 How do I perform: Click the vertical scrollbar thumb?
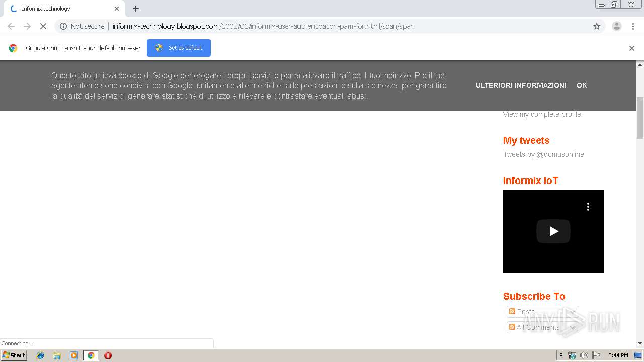point(640,118)
